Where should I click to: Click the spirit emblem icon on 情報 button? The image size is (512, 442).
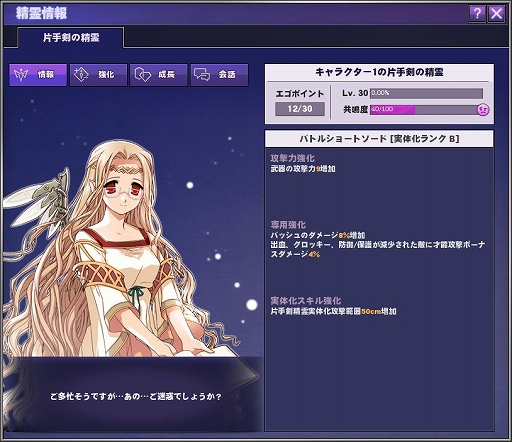click(x=21, y=75)
